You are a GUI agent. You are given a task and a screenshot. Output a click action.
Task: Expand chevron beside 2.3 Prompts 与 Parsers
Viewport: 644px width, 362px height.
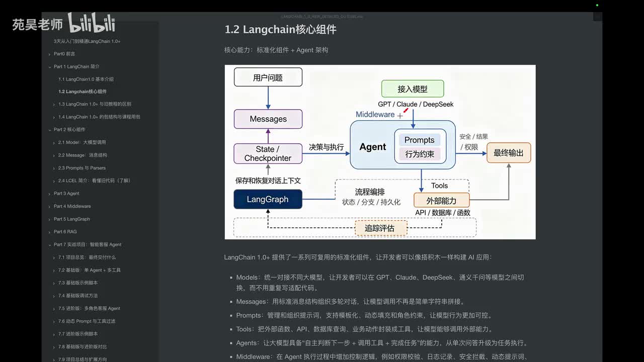(x=54, y=168)
